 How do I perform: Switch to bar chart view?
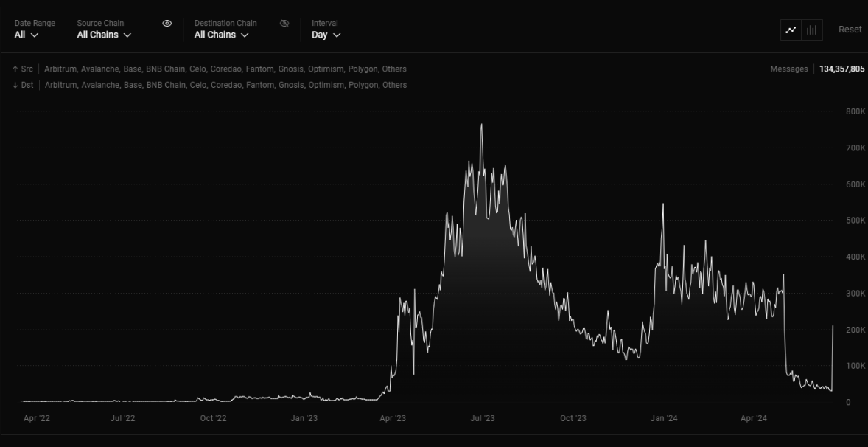pyautogui.click(x=812, y=30)
